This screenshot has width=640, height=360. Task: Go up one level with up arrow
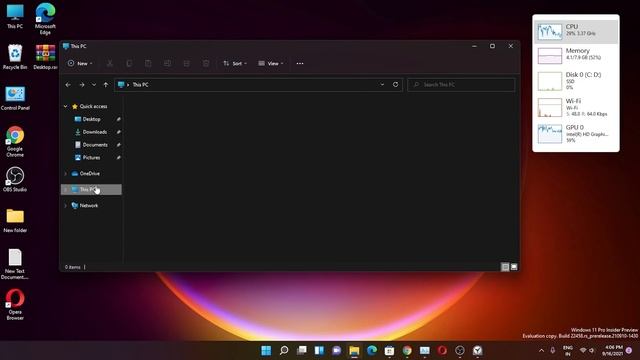coord(106,84)
